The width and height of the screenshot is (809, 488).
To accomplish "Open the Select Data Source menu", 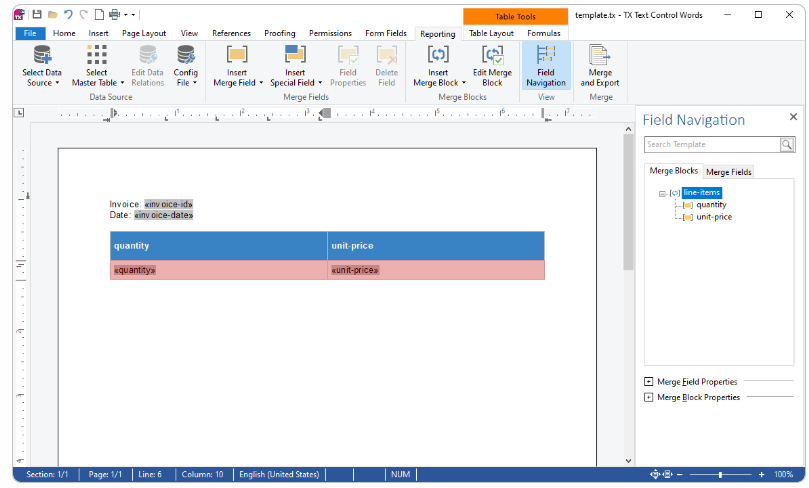I will (x=42, y=66).
